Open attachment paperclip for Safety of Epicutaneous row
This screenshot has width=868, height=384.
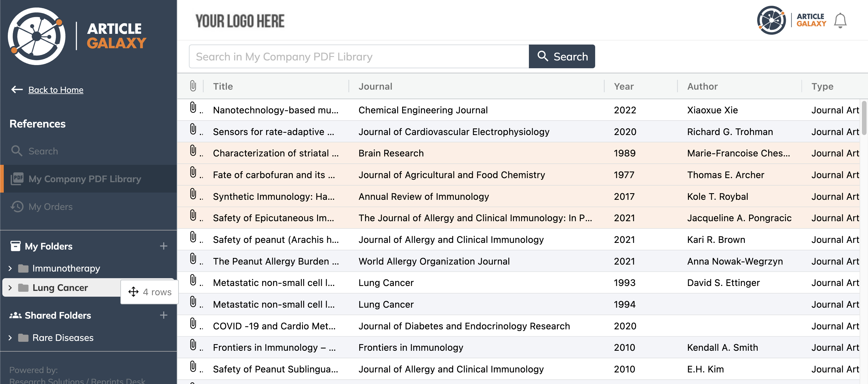pyautogui.click(x=193, y=216)
